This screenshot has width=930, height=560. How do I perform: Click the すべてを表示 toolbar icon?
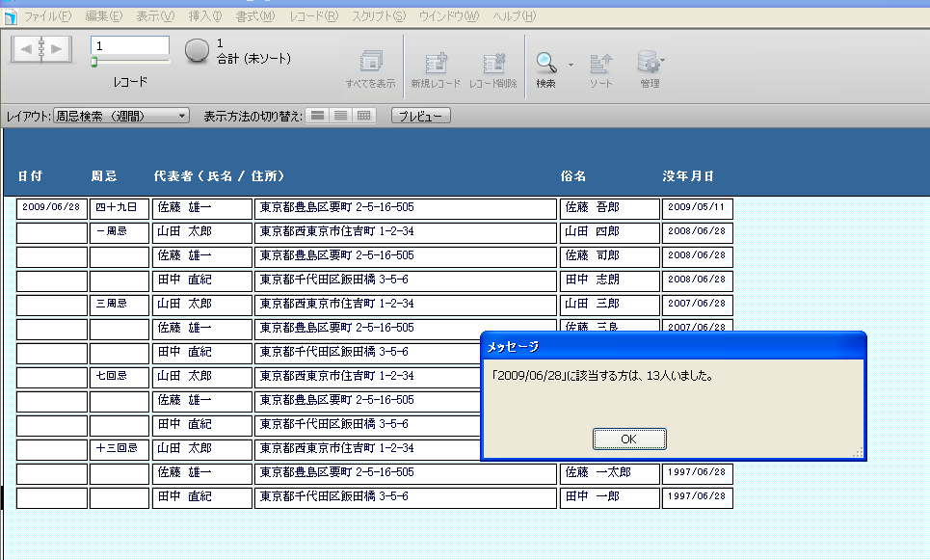click(370, 63)
